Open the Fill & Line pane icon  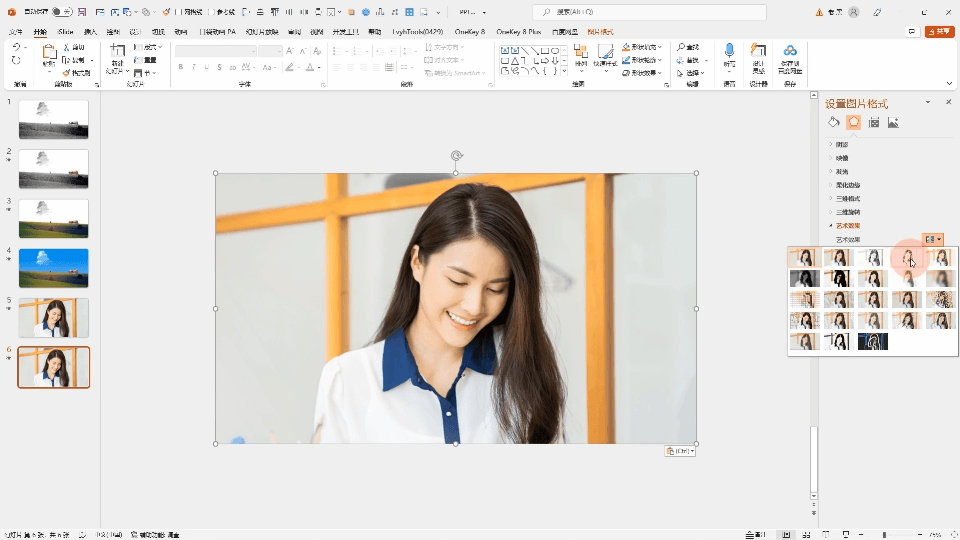tap(834, 122)
